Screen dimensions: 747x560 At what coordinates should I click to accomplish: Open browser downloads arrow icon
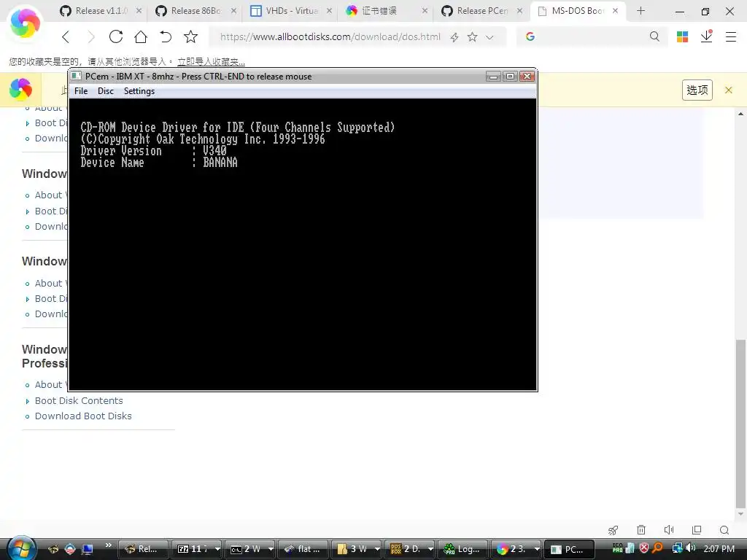(706, 36)
